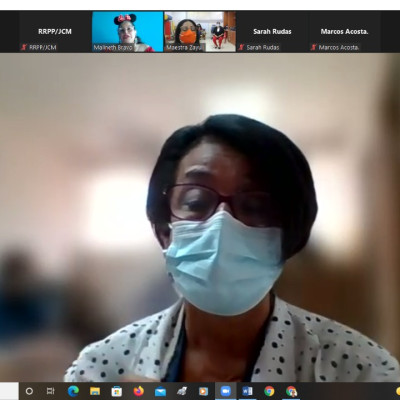The image size is (400, 400).
Task: Select Malineth Bravo's video thumbnail
Action: (128, 32)
